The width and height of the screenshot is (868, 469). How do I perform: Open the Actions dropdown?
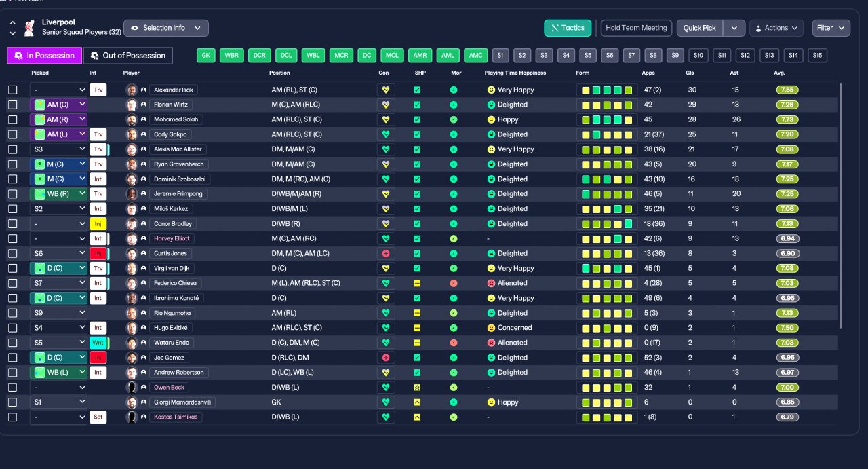point(776,28)
